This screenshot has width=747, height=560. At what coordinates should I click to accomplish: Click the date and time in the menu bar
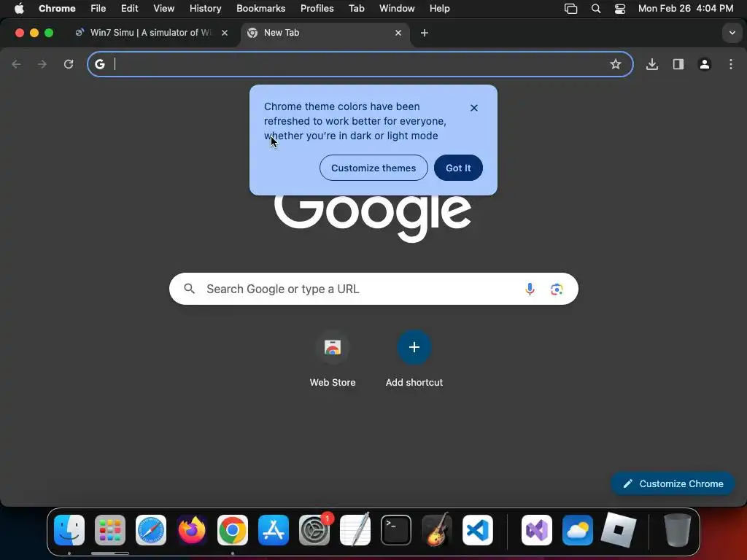[x=686, y=9]
